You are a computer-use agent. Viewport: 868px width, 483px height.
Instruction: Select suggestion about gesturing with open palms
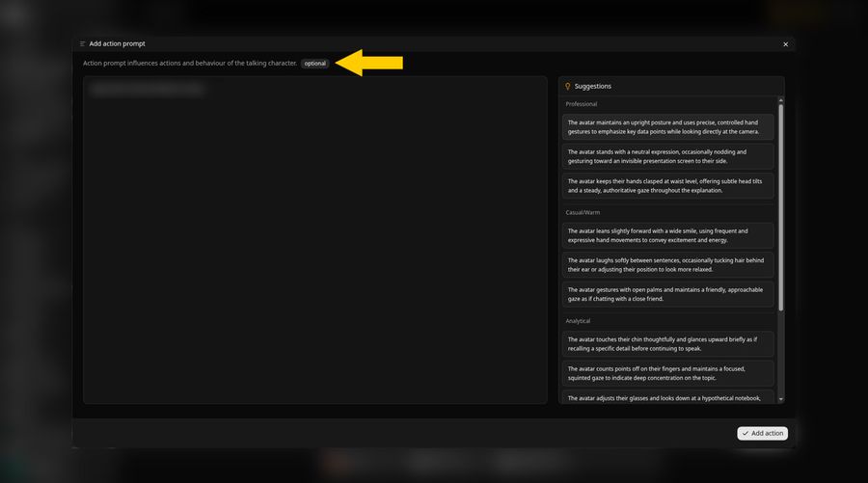668,294
